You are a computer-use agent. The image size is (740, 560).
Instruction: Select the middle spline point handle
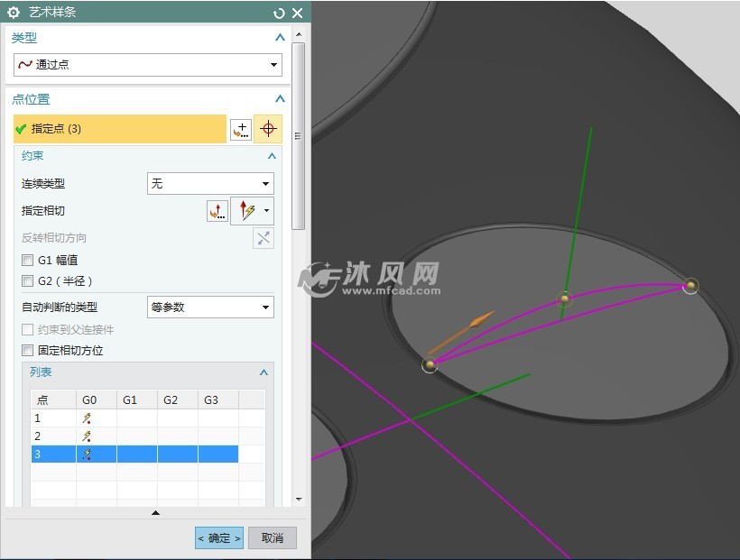click(x=564, y=298)
